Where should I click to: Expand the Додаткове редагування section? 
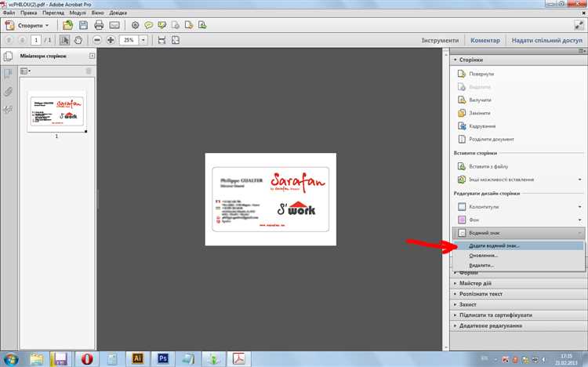click(518, 325)
